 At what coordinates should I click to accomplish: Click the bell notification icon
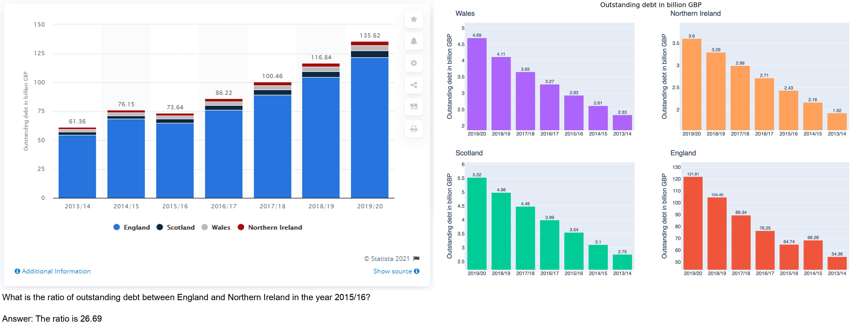click(x=414, y=41)
